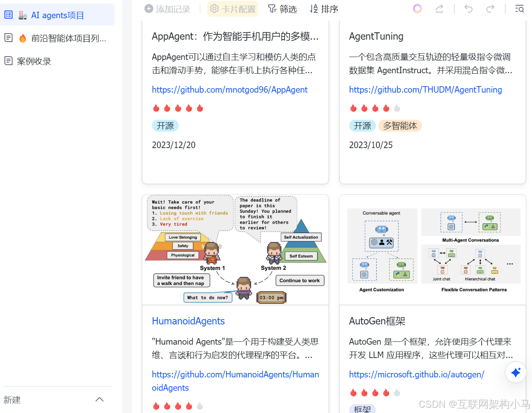Click the fire emoji icon of 前沿智能体项目
Screen dimensions: 532x413
coord(23,38)
